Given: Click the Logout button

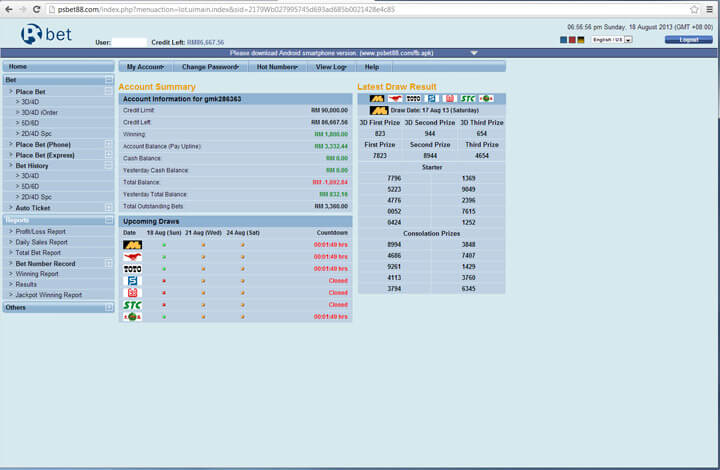Looking at the screenshot, I should (x=687, y=40).
